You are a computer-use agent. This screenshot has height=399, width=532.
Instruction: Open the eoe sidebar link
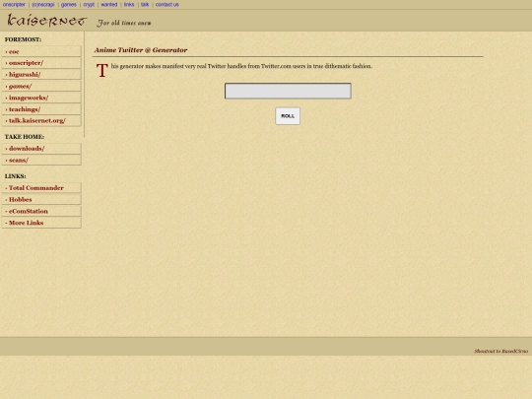tap(41, 51)
